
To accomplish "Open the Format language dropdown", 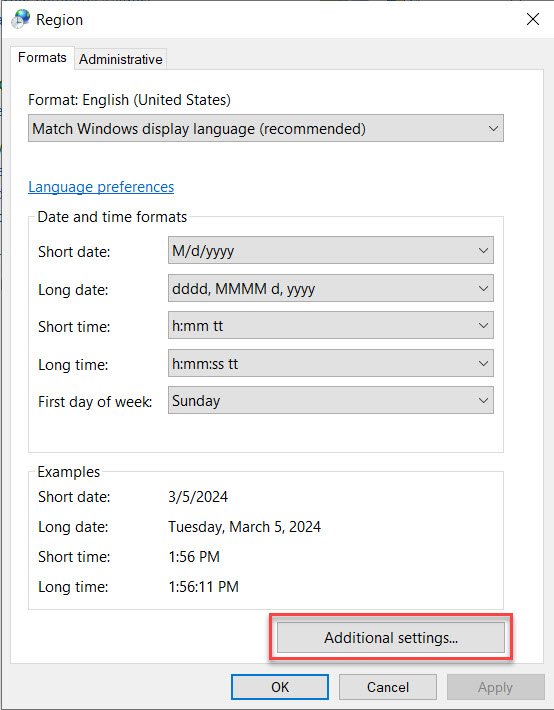I will coord(265,129).
